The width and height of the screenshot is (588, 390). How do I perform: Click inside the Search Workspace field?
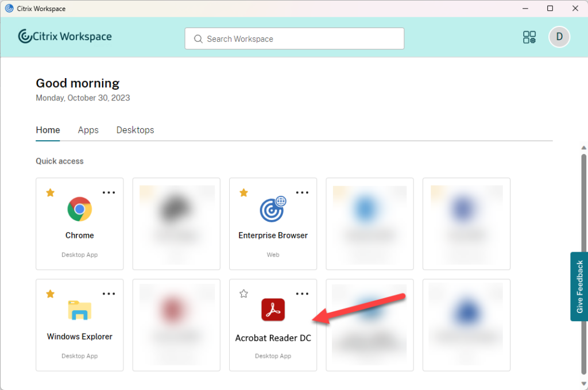click(287, 38)
